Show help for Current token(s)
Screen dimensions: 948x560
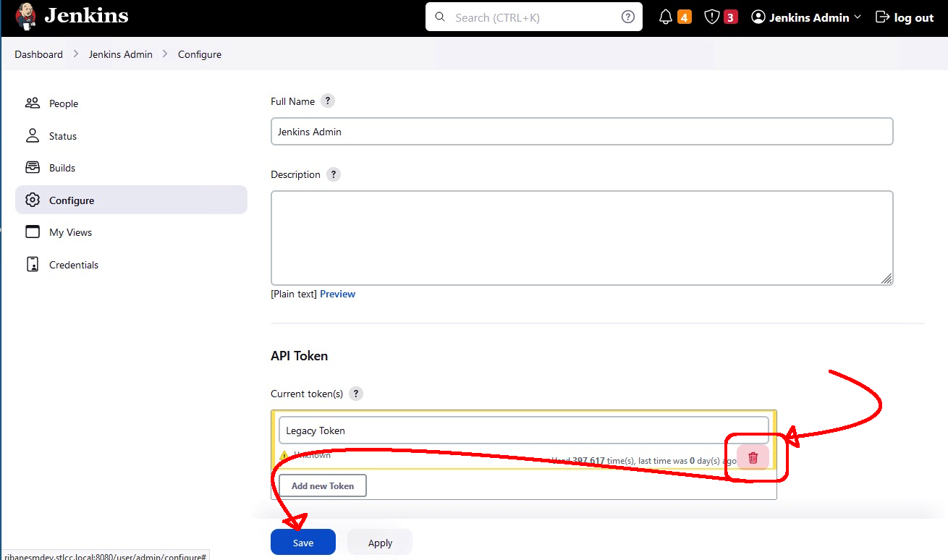(355, 394)
